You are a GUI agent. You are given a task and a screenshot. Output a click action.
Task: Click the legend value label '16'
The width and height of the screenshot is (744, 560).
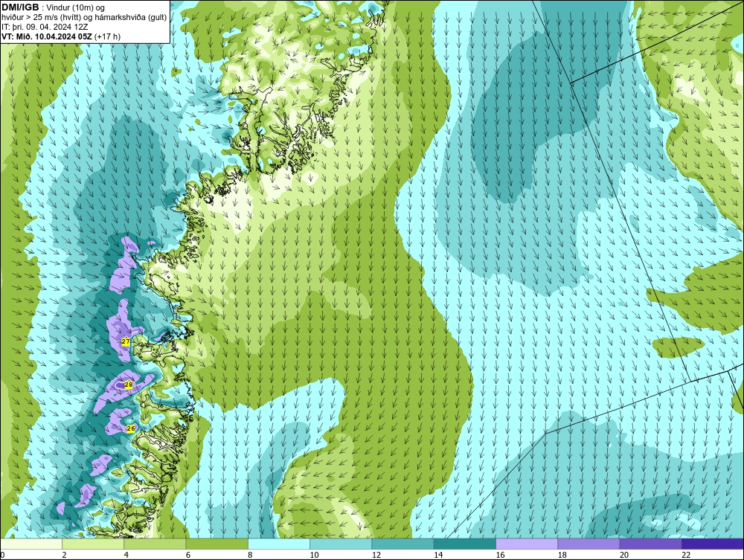coord(500,556)
